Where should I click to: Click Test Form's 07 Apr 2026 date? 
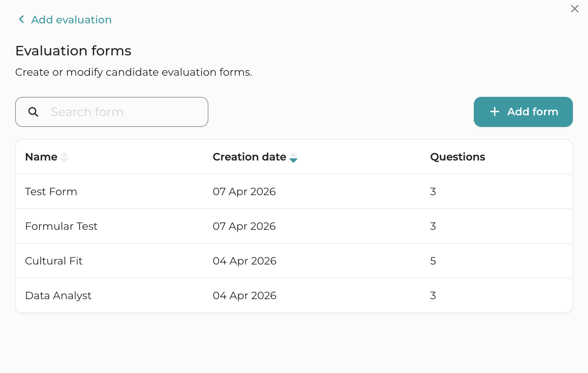pyautogui.click(x=244, y=191)
